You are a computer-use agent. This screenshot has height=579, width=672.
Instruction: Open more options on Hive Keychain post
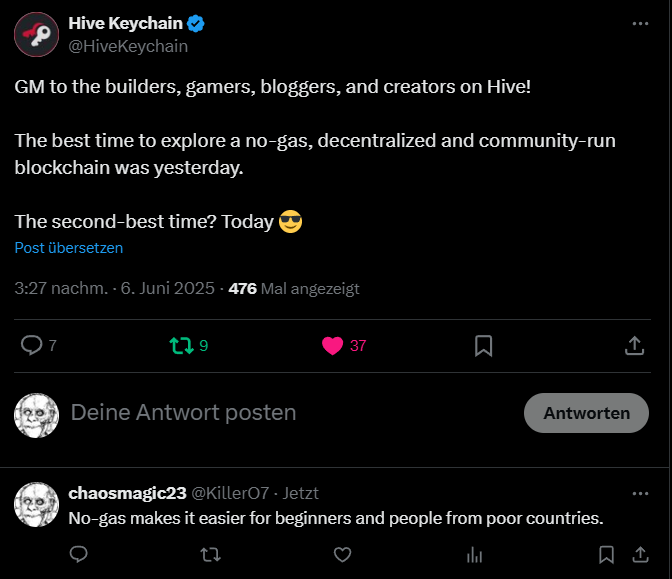pos(640,24)
